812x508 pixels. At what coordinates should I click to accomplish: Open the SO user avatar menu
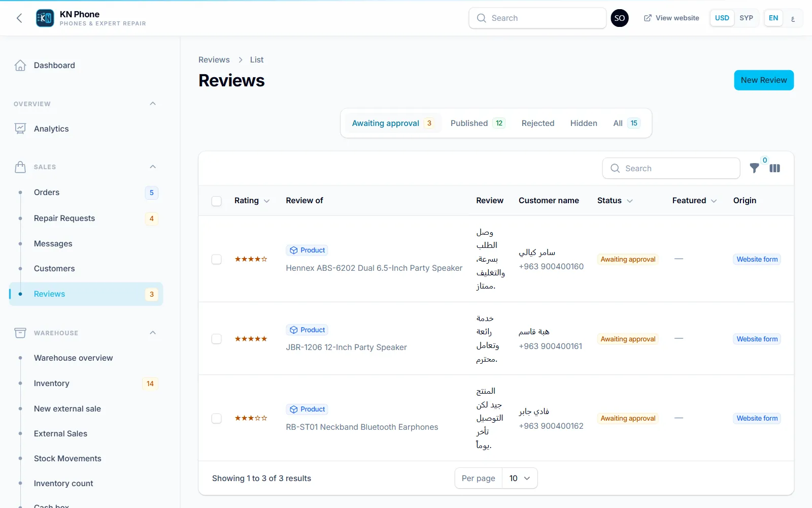click(620, 18)
